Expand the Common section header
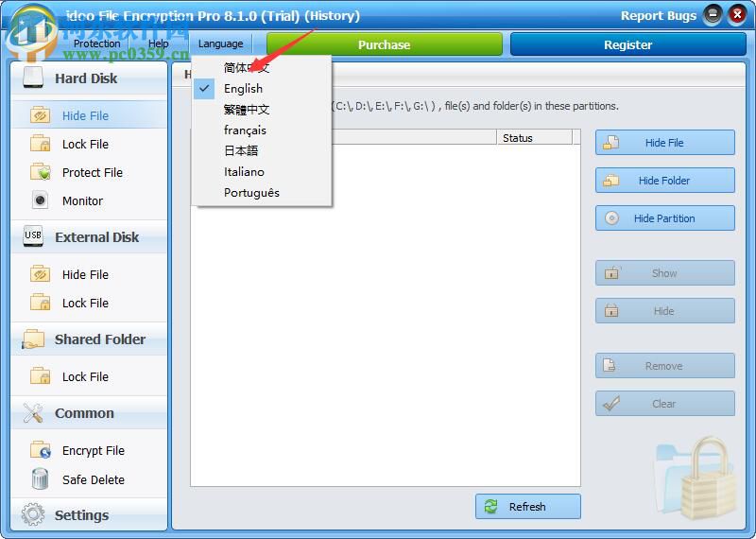The height and width of the screenshot is (539, 756). pos(89,413)
